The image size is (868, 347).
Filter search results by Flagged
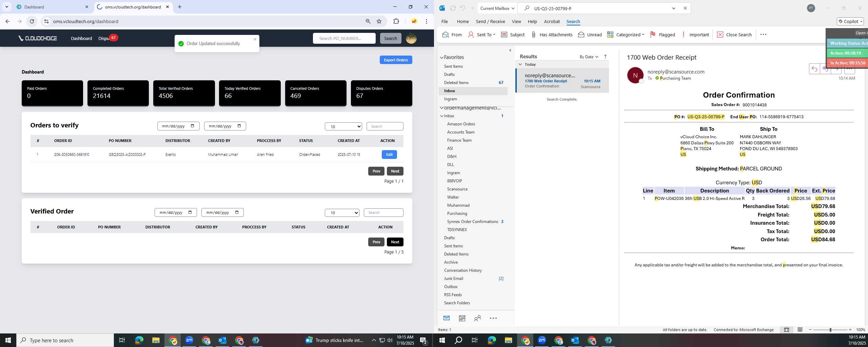[x=663, y=35]
